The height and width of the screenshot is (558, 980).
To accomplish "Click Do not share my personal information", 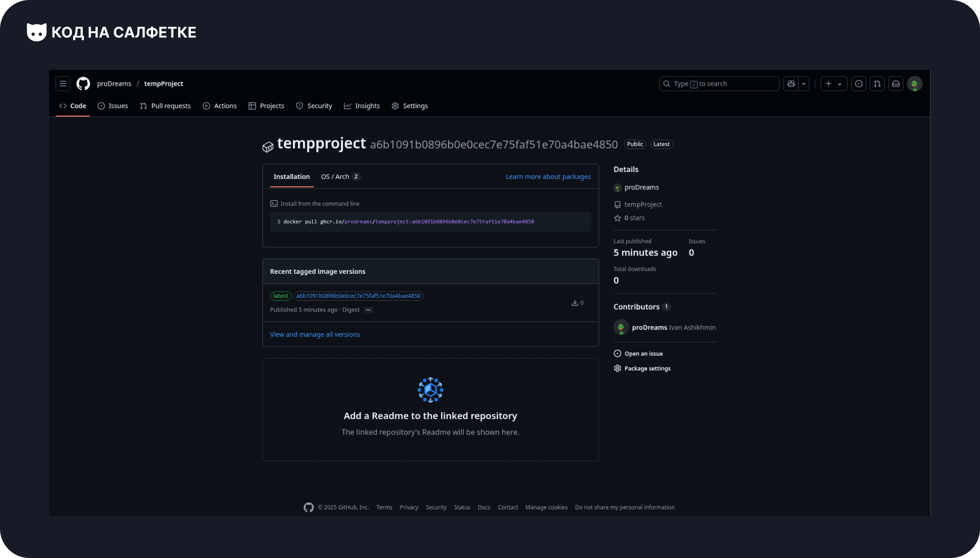I will point(625,508).
